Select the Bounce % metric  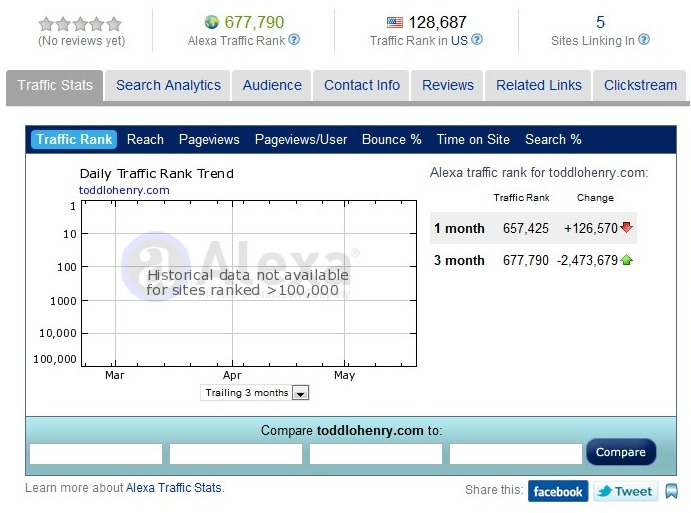pyautogui.click(x=391, y=139)
